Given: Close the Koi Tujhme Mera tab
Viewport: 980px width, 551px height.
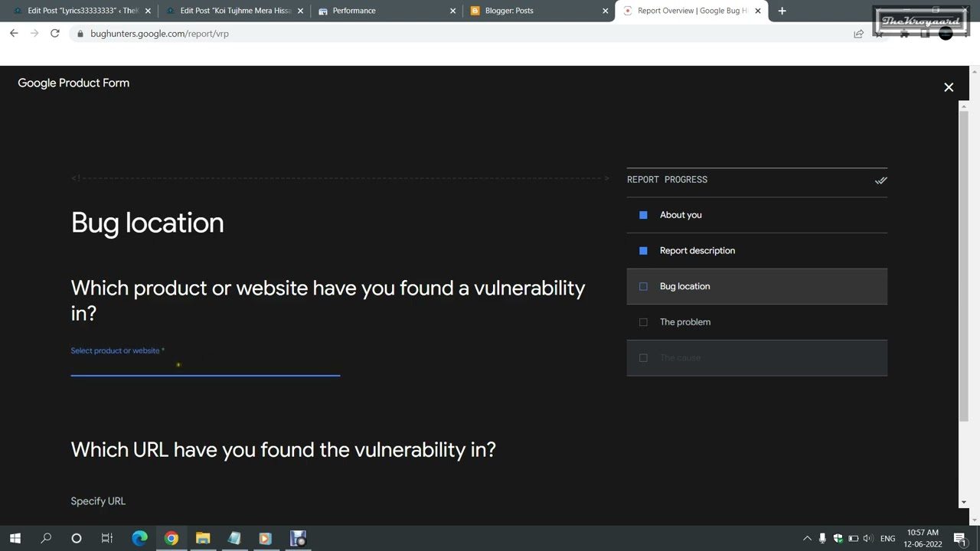Looking at the screenshot, I should (300, 11).
